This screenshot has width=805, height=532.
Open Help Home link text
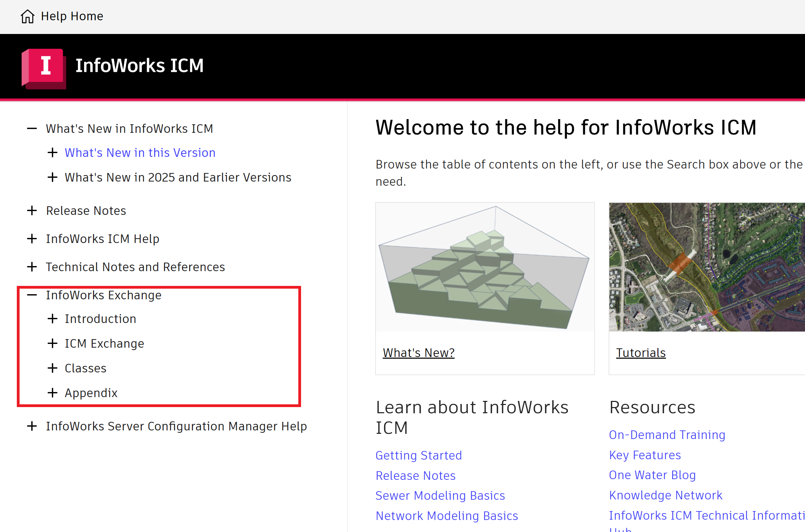click(72, 16)
